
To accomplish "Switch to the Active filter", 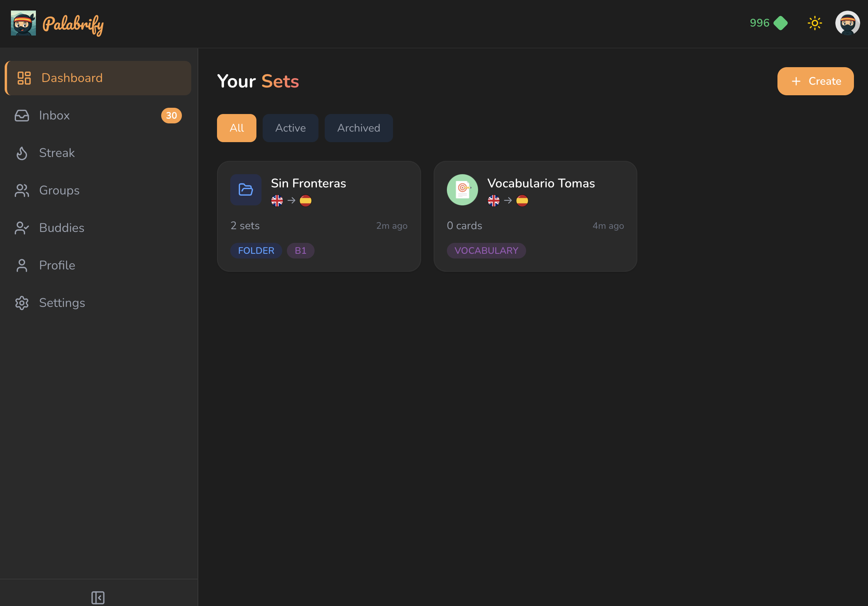I will [x=290, y=128].
